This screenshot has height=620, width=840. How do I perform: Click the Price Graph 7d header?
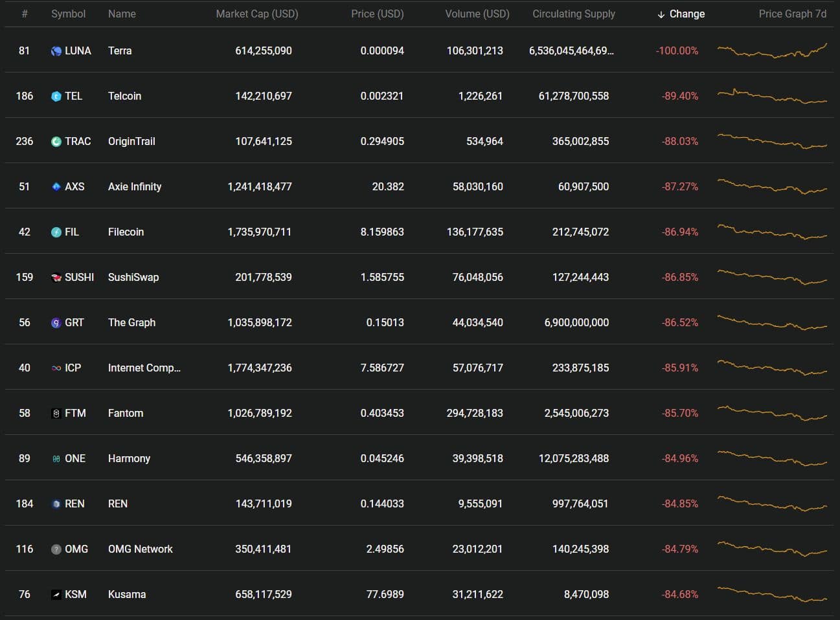[x=793, y=14]
